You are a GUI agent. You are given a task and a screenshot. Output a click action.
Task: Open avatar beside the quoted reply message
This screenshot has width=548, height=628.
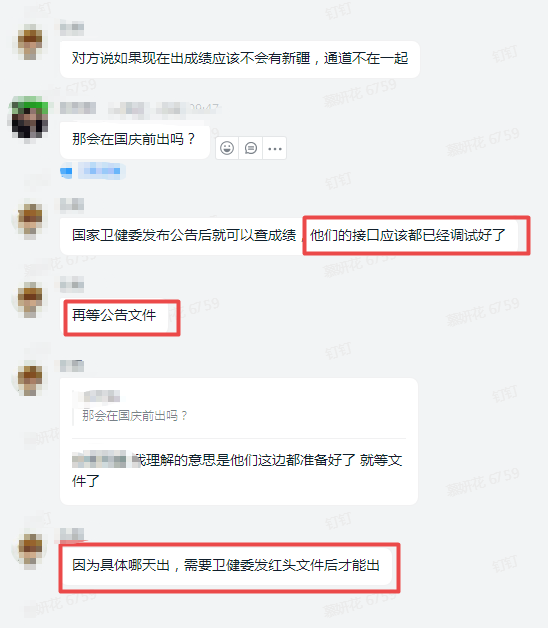click(x=30, y=378)
